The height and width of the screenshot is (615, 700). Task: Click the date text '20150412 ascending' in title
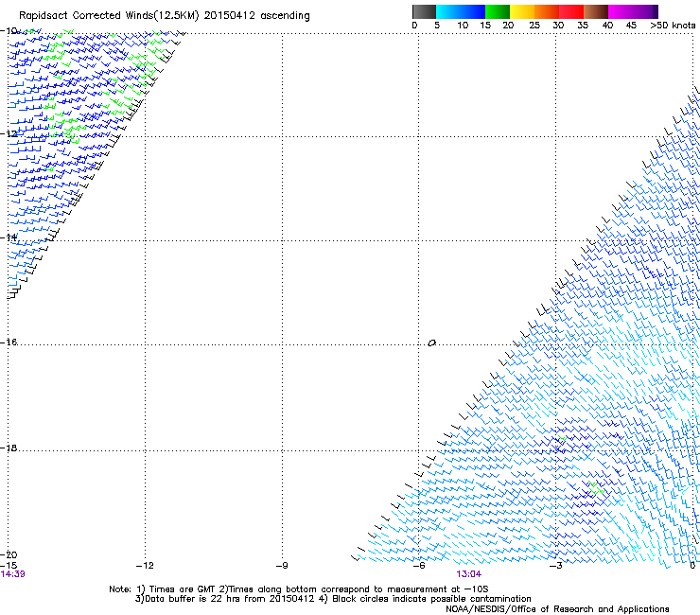pyautogui.click(x=256, y=16)
